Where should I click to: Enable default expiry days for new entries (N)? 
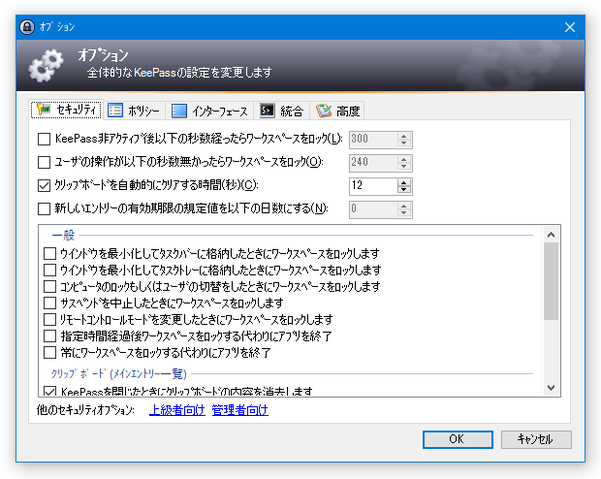tap(44, 209)
